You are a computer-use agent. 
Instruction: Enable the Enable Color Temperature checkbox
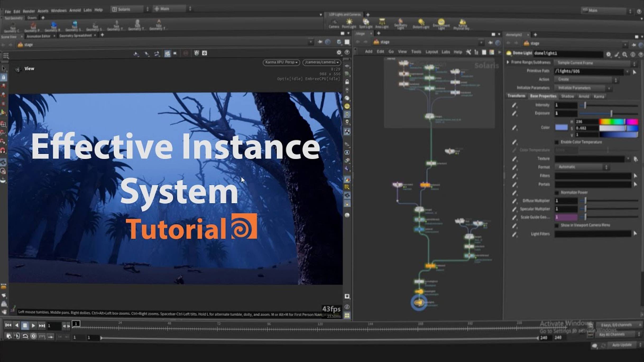pyautogui.click(x=556, y=142)
